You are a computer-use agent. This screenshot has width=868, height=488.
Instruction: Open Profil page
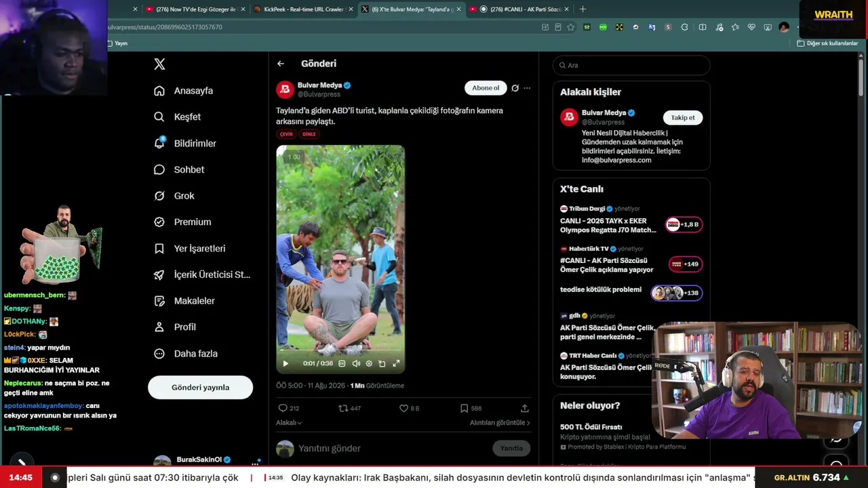[x=175, y=327]
